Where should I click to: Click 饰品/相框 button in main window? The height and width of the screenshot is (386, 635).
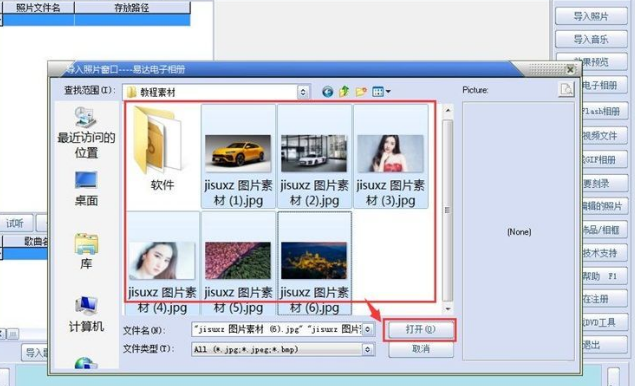pyautogui.click(x=604, y=230)
